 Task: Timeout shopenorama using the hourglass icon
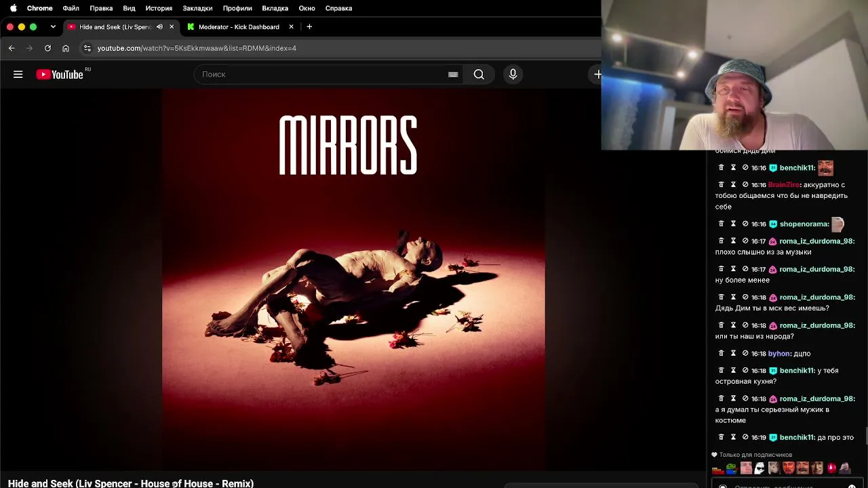(733, 224)
